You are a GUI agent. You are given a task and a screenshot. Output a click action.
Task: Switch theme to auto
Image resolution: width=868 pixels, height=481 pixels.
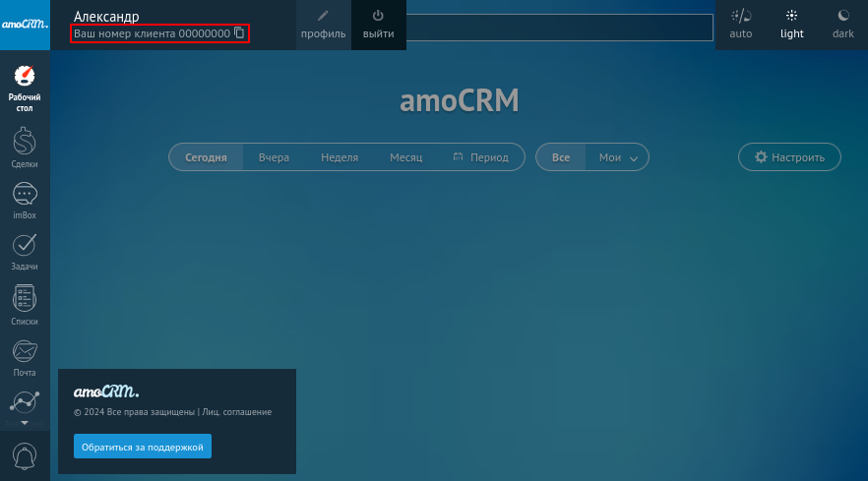coord(741,25)
